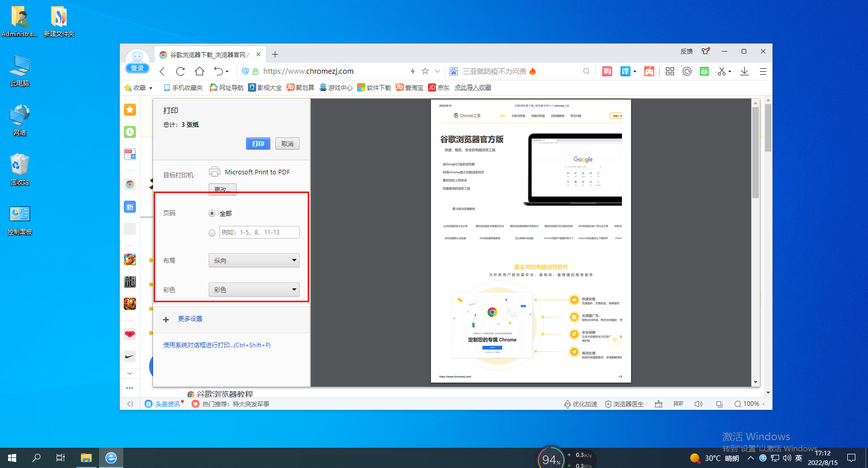Click the 登录 login button
The width and height of the screenshot is (868, 468).
pyautogui.click(x=137, y=68)
